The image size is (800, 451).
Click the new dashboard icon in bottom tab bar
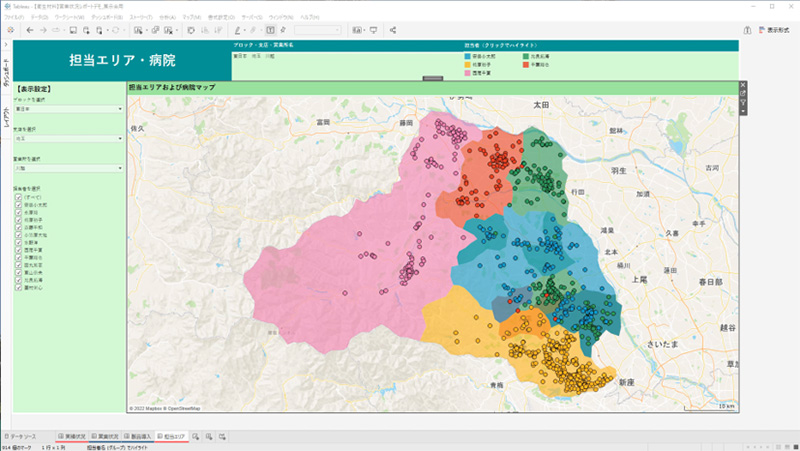pyautogui.click(x=209, y=437)
